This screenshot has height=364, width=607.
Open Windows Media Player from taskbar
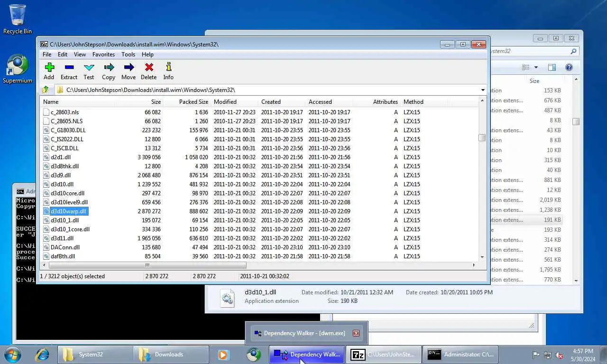223,355
